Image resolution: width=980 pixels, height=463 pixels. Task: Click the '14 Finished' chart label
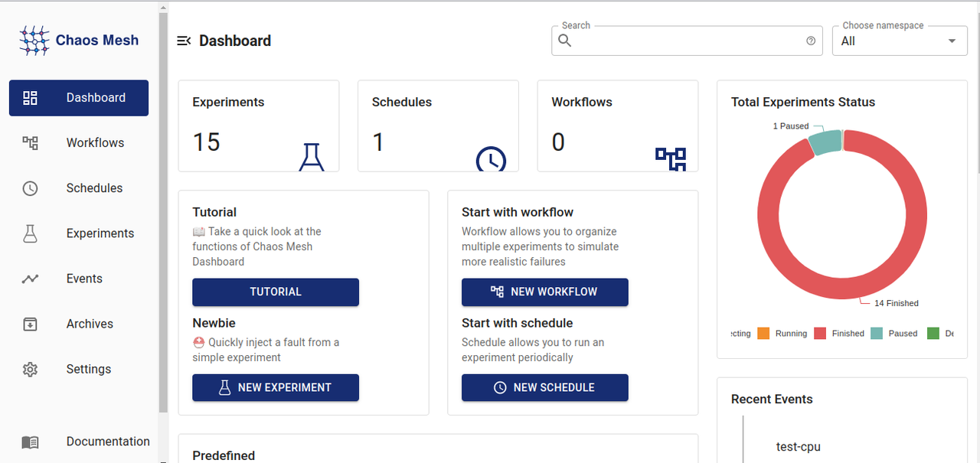click(897, 304)
